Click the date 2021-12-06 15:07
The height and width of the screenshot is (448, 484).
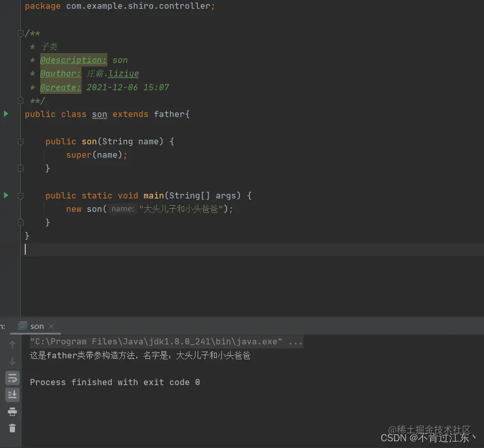(128, 87)
